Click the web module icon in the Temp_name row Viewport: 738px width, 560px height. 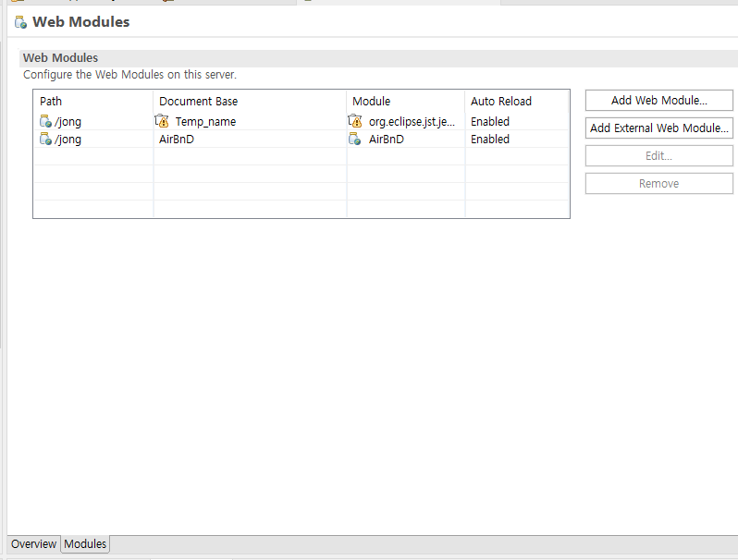point(45,121)
